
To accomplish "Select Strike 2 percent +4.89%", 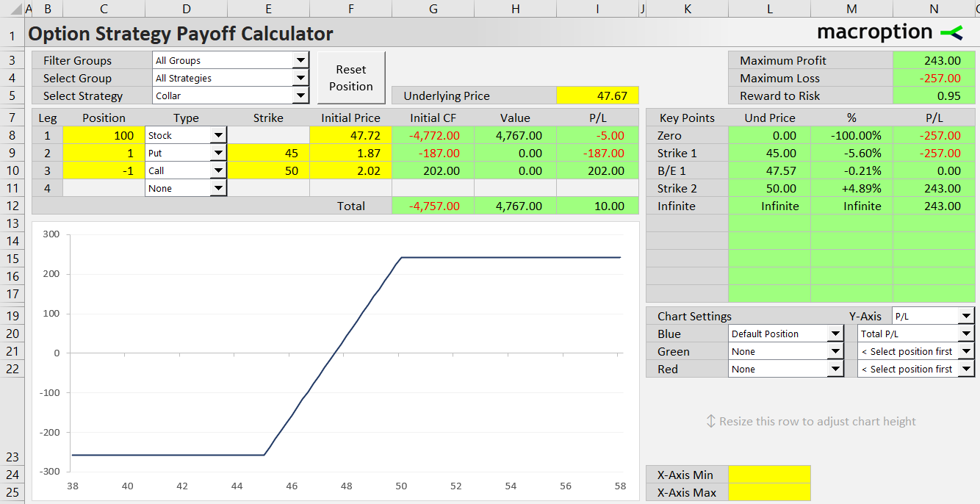I will [851, 188].
